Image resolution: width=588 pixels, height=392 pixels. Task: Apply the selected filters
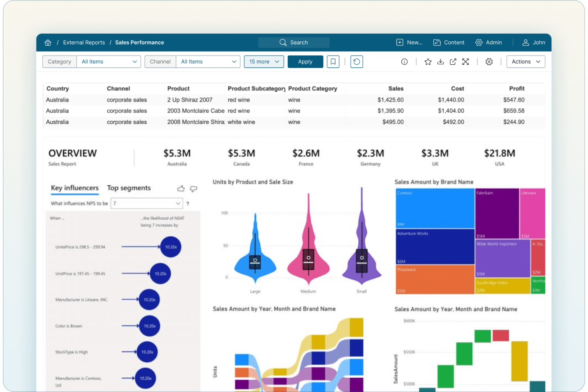[x=305, y=62]
